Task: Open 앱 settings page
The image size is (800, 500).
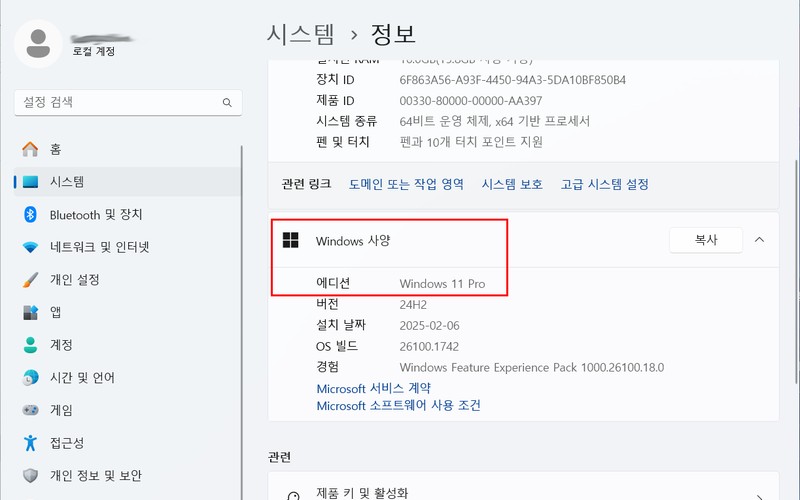Action: coord(127,312)
